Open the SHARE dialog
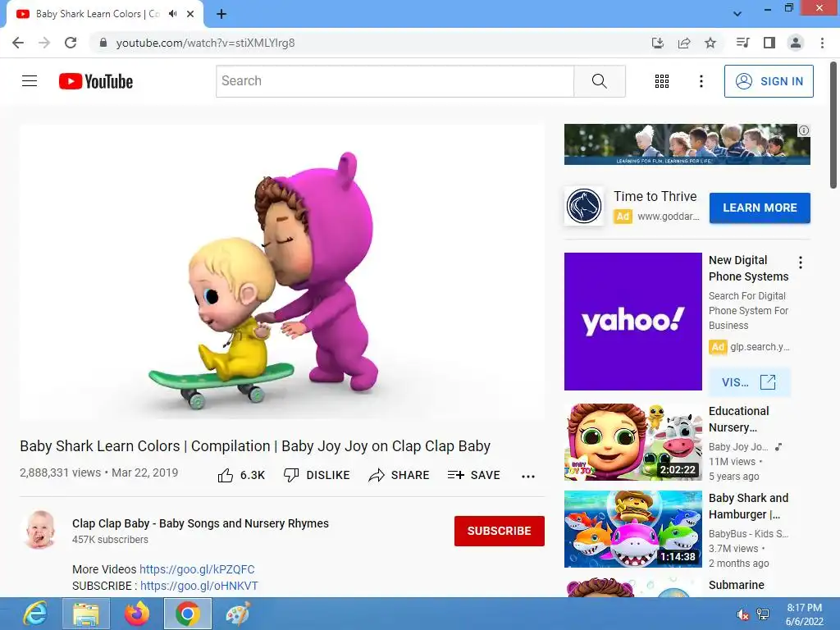The image size is (840, 630). click(399, 475)
